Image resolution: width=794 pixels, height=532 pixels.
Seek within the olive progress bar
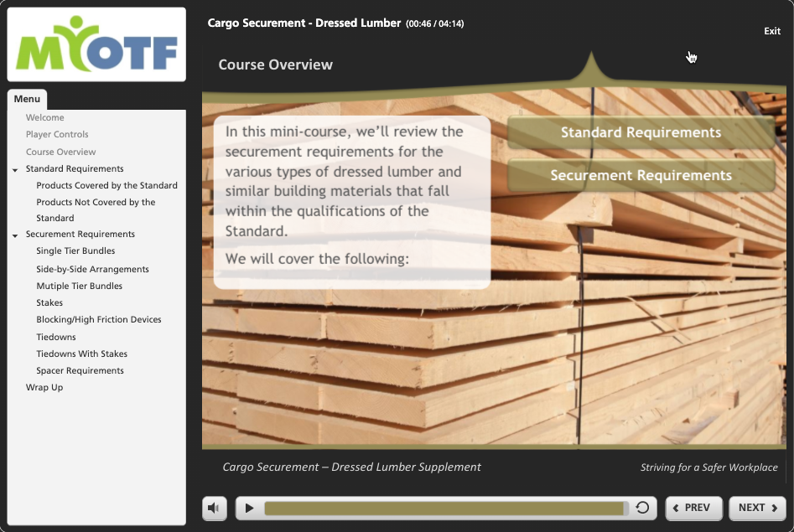tap(446, 509)
